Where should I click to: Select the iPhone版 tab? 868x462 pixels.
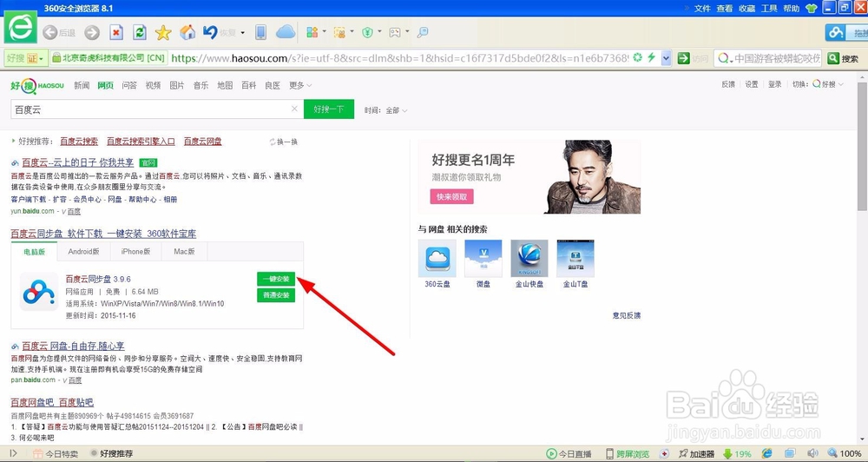coord(135,252)
